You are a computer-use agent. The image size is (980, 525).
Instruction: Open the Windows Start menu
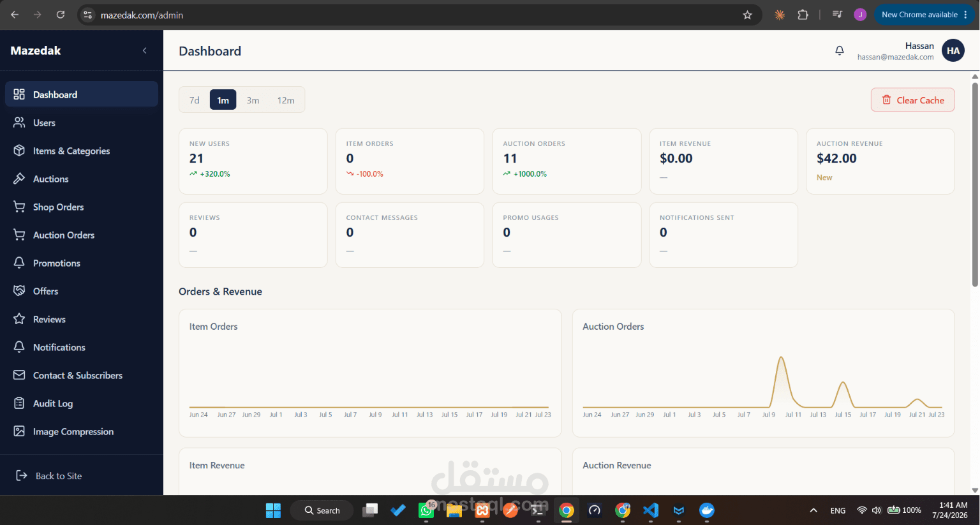273,510
